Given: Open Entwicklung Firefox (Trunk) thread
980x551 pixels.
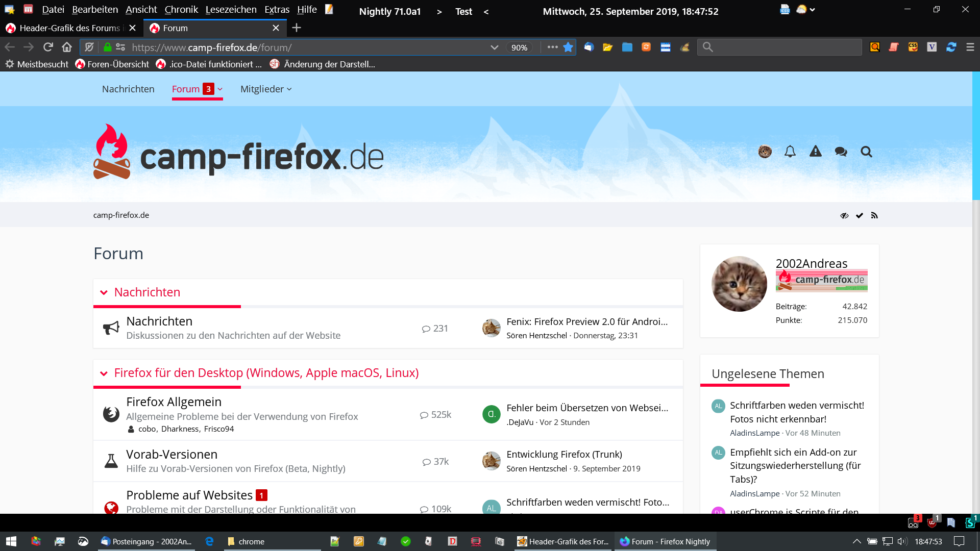Looking at the screenshot, I should (564, 454).
